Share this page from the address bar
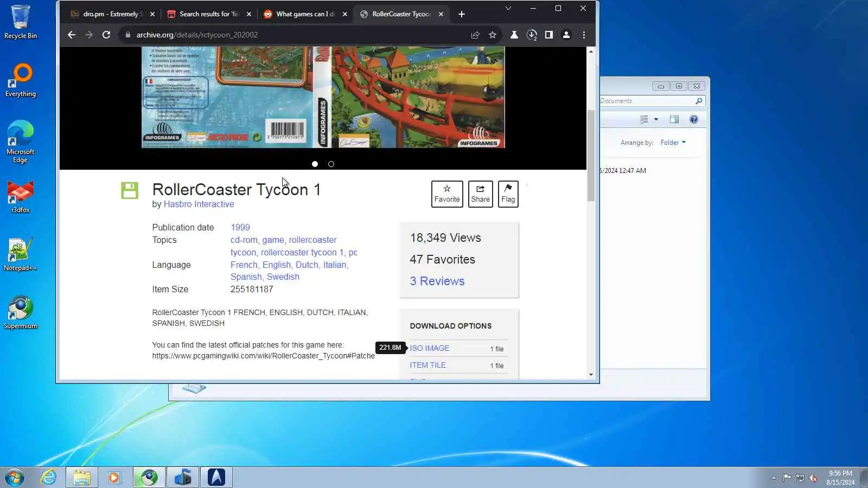This screenshot has width=868, height=488. coord(475,35)
